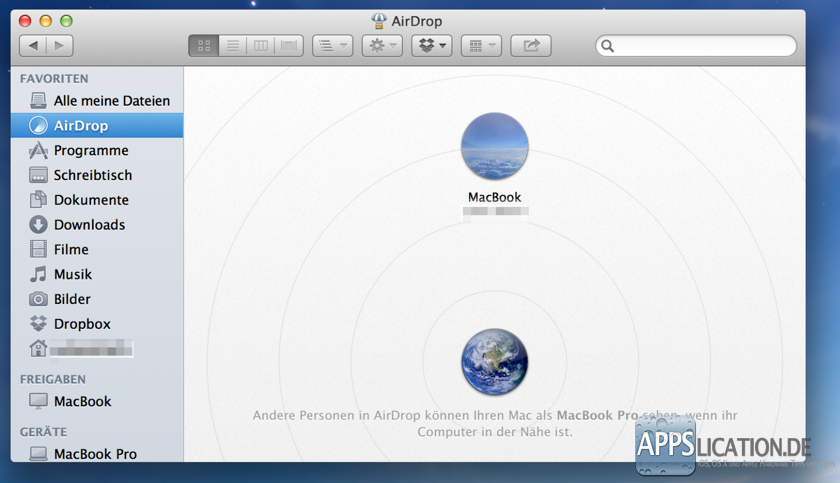
Task: Click the magnifier icon in search field
Action: tap(607, 46)
